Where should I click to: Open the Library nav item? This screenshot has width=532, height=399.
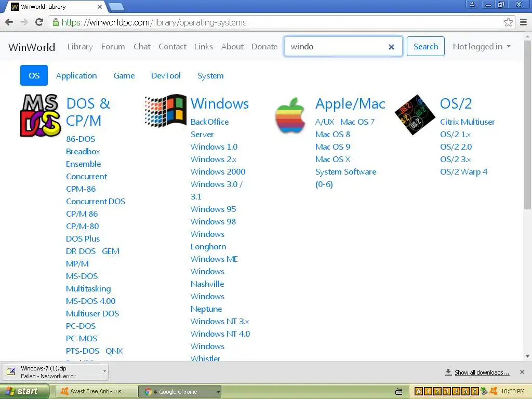click(x=80, y=46)
